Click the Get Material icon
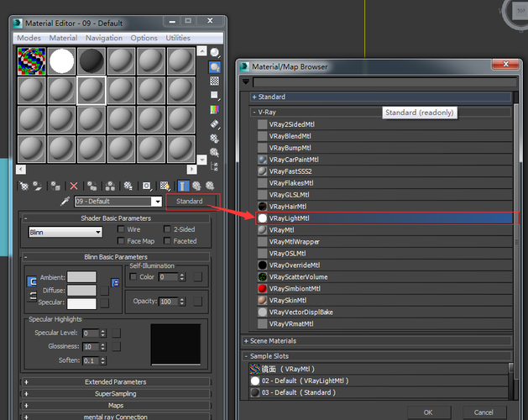 24,186
